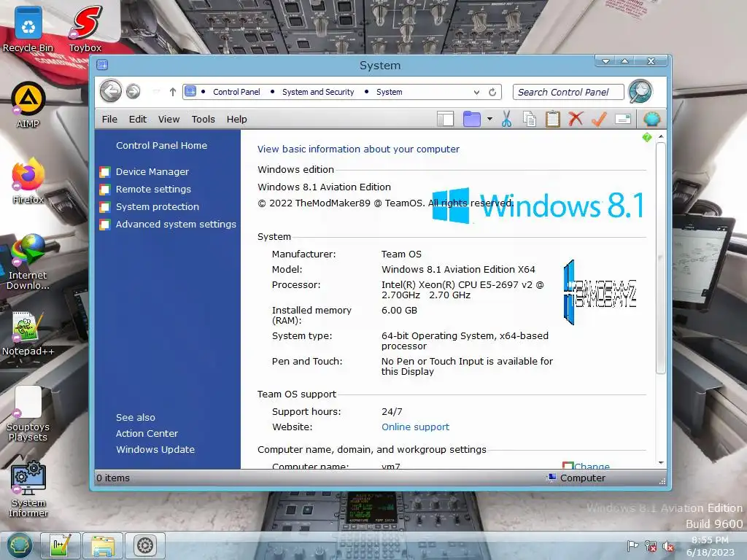Click the scroll down arrow in System window
Screen dimensions: 747x560
pyautogui.click(x=661, y=463)
